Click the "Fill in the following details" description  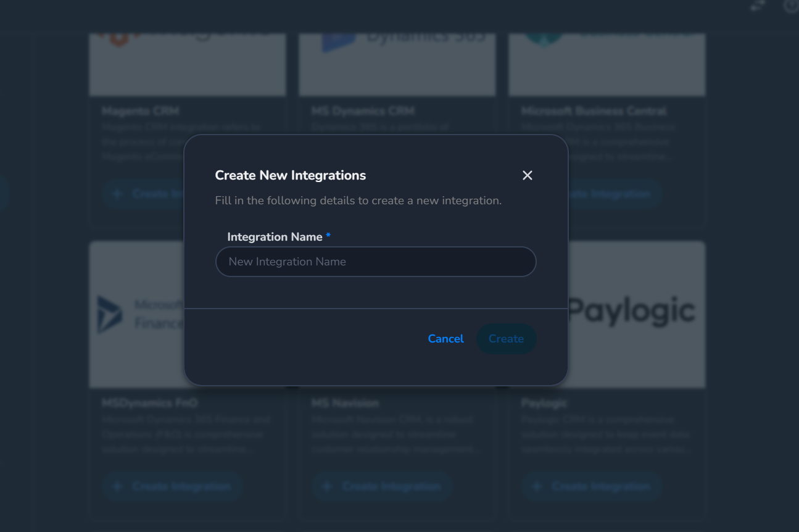[358, 201]
